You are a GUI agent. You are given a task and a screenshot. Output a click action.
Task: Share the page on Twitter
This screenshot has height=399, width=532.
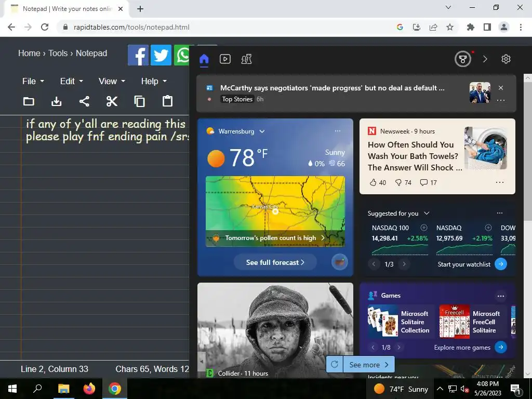click(161, 55)
